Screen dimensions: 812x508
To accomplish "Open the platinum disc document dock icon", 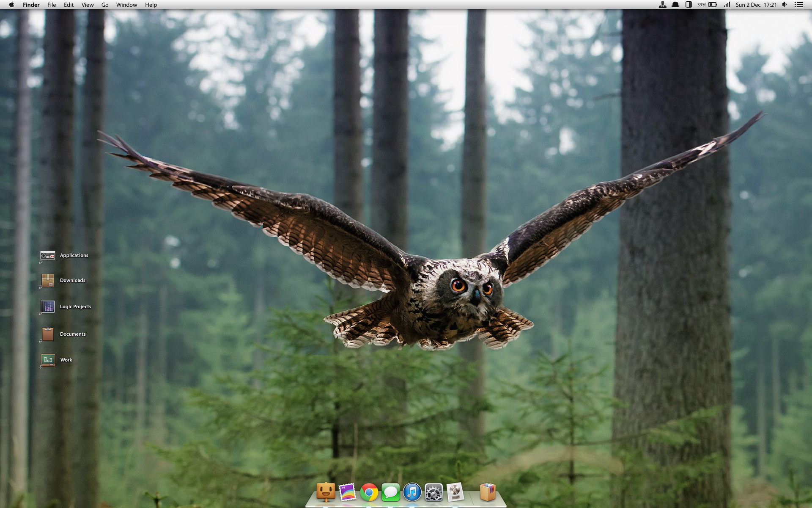I will (455, 492).
